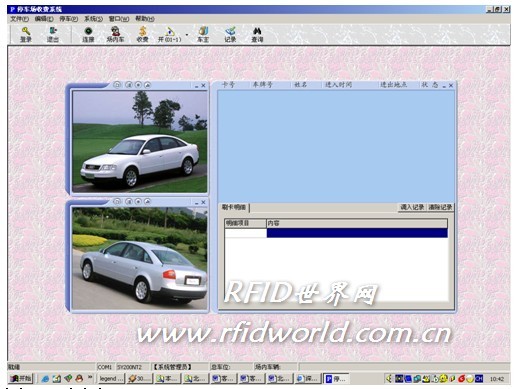The height and width of the screenshot is (389, 515).
Task: Click COM1 in the status bar
Action: (104, 367)
